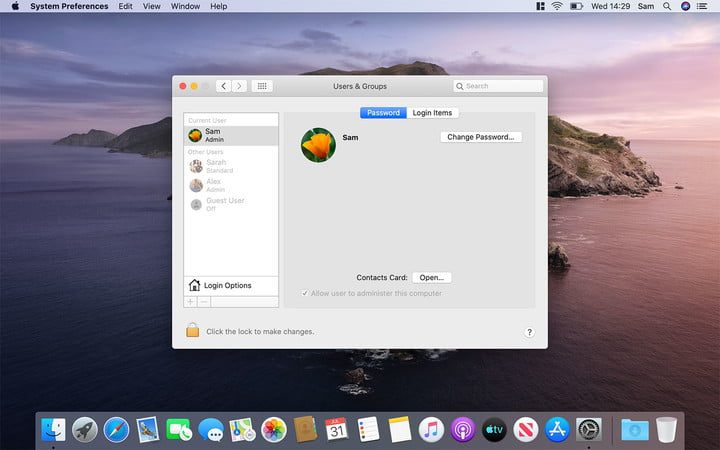Viewport: 720px width, 450px height.
Task: Add a user with the plus button
Action: point(190,301)
